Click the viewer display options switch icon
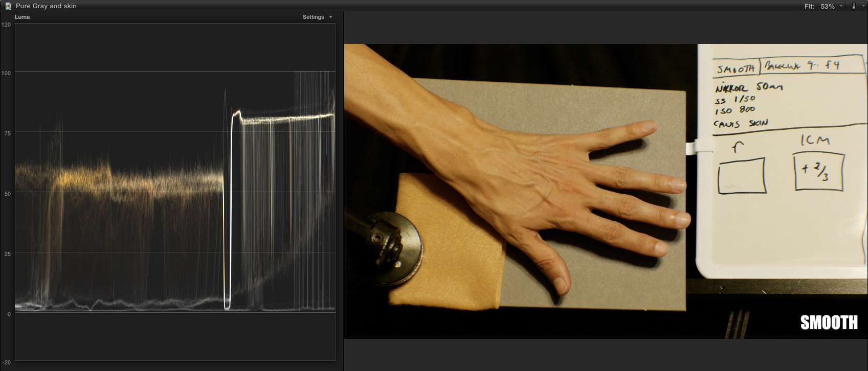 (x=853, y=6)
